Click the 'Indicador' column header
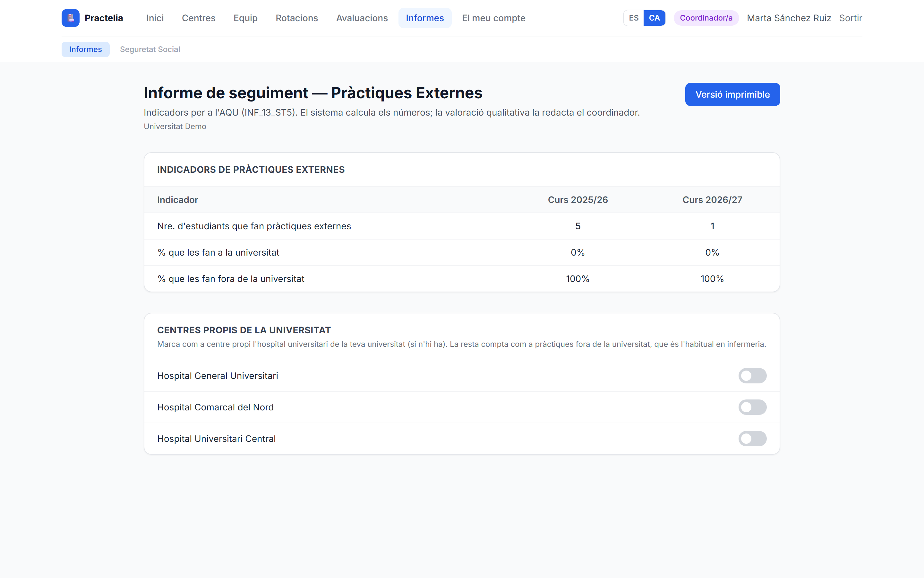The width and height of the screenshot is (924, 578). click(x=177, y=200)
